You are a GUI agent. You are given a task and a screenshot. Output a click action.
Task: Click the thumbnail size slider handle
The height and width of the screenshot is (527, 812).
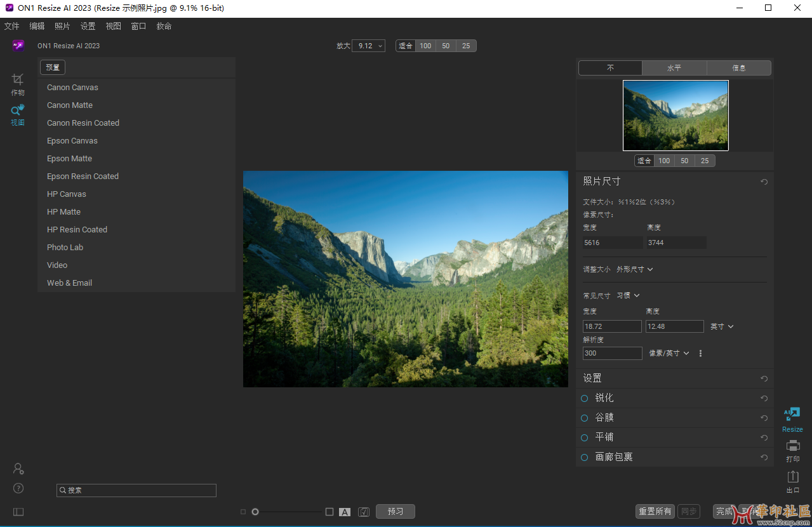click(255, 512)
